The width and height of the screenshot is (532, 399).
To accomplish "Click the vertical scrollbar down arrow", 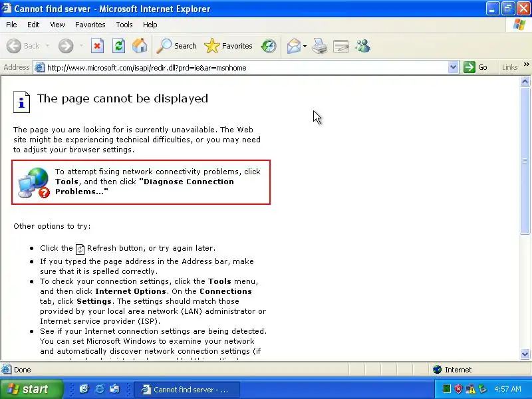I will coord(525,354).
